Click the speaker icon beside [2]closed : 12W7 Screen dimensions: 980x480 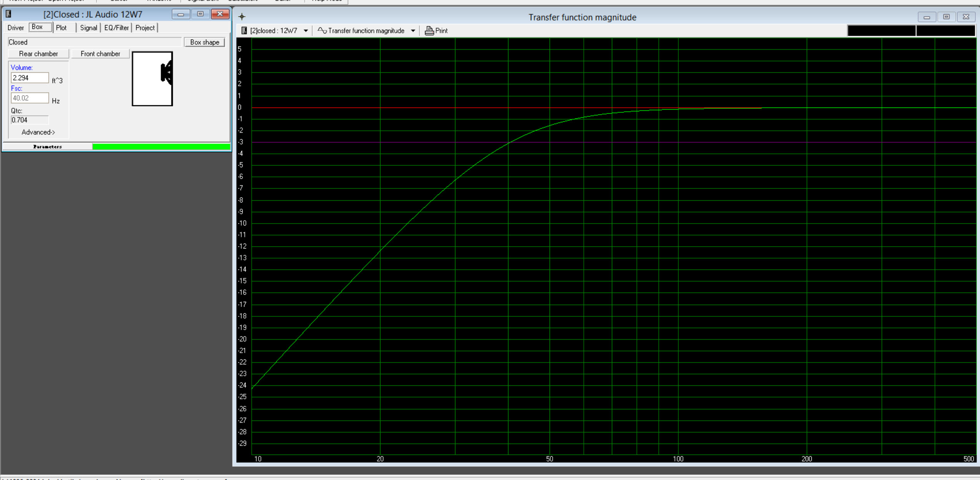[x=244, y=31]
